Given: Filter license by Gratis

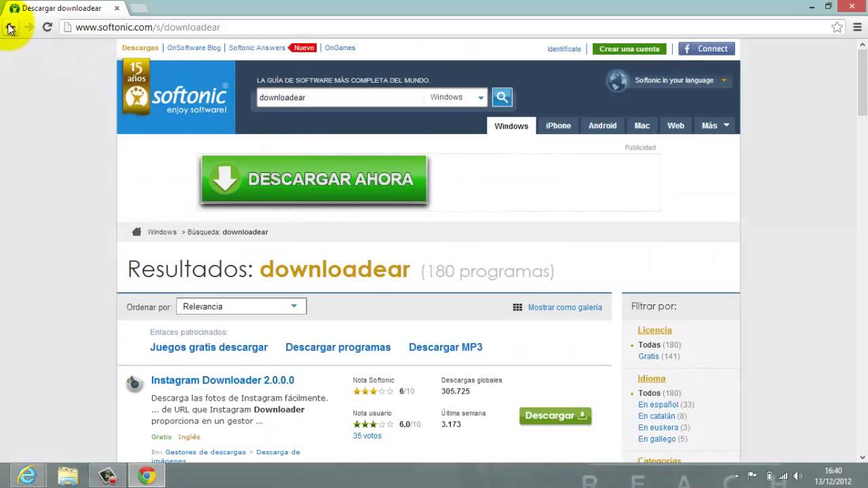Looking at the screenshot, I should click(648, 357).
